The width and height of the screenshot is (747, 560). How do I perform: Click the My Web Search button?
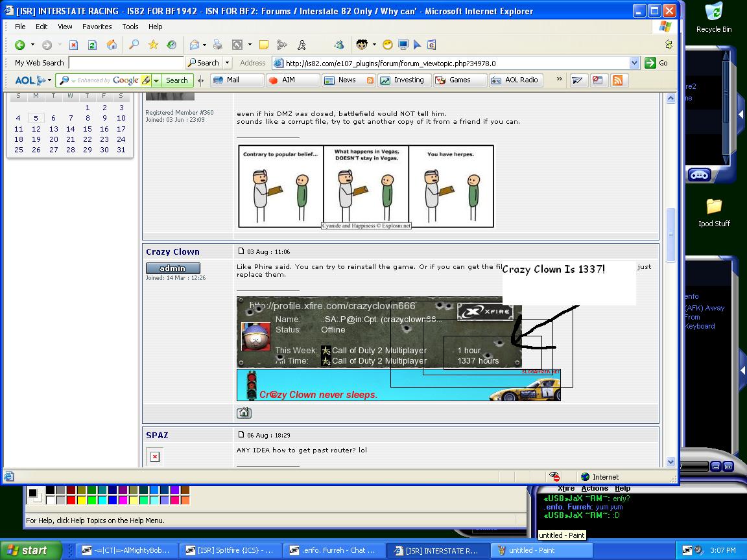pyautogui.click(x=204, y=62)
